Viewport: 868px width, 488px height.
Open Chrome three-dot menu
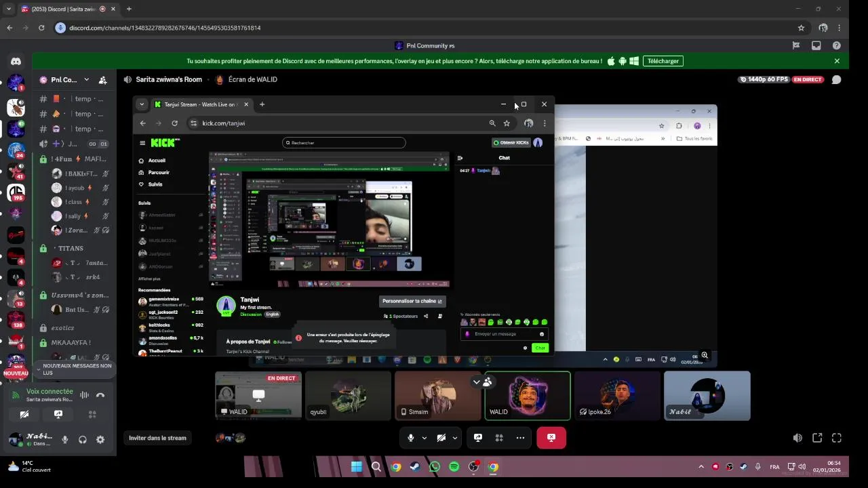coord(840,28)
